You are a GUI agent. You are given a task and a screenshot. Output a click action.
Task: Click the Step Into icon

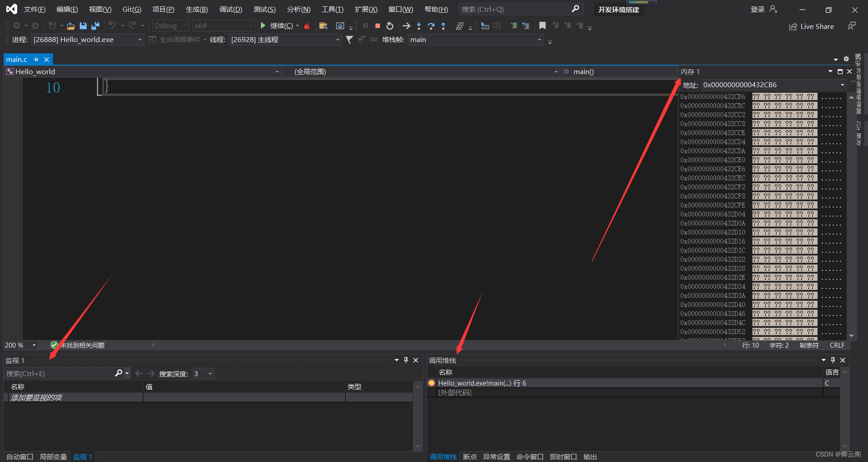pos(419,26)
